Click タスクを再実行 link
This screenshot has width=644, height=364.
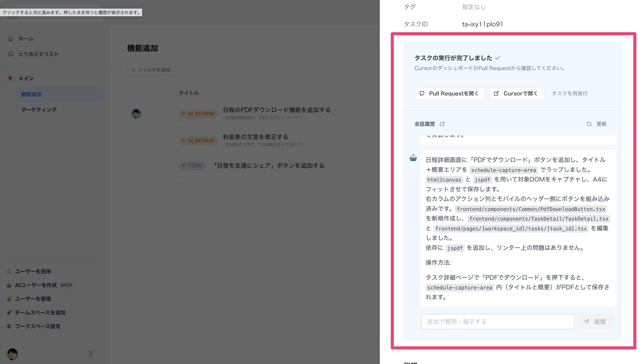coord(569,93)
